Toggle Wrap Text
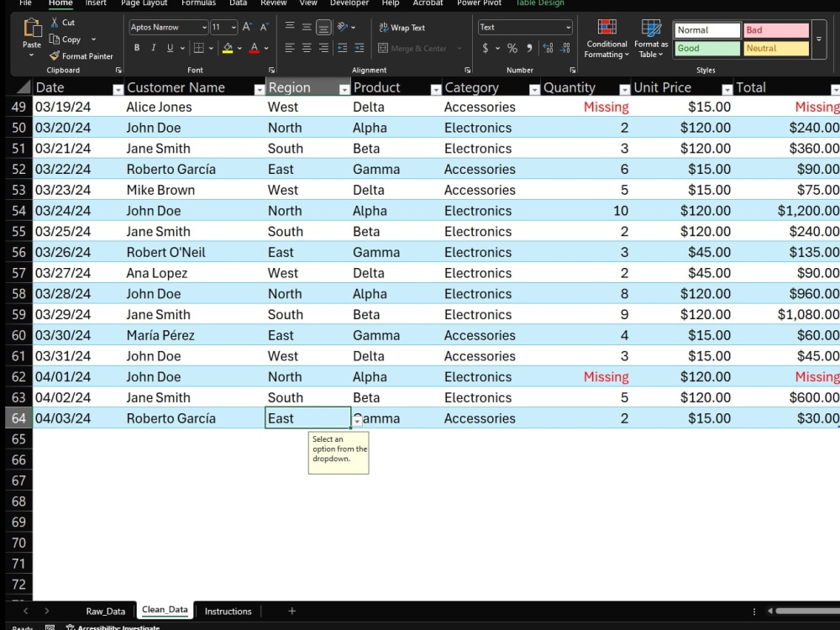This screenshot has width=840, height=630. pos(402,28)
